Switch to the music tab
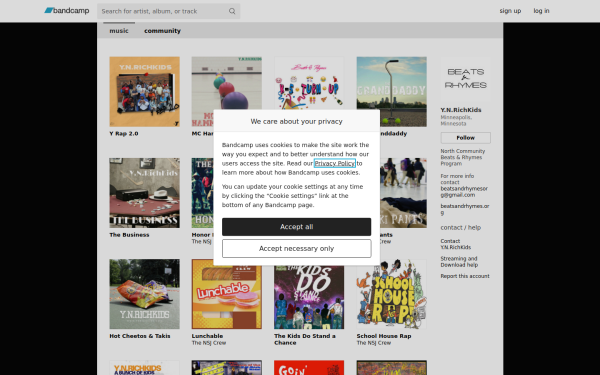Viewport: 600px width, 375px height. coord(119,31)
